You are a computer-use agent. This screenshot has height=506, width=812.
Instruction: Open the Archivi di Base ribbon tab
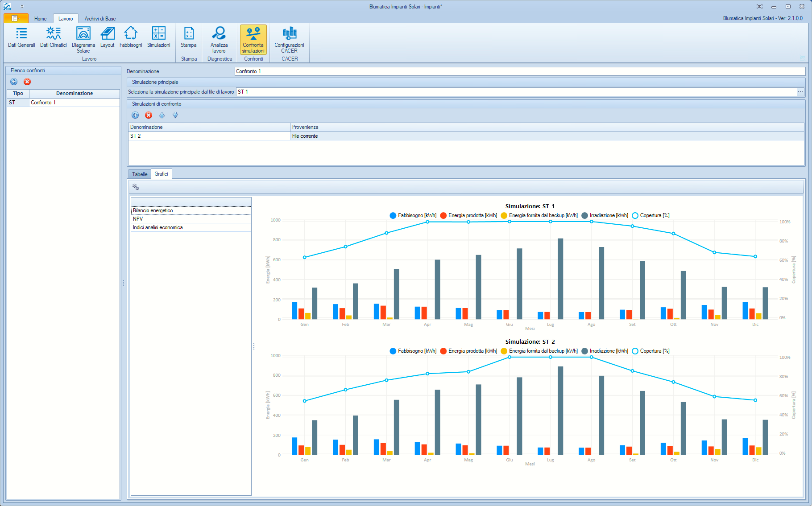(x=100, y=19)
